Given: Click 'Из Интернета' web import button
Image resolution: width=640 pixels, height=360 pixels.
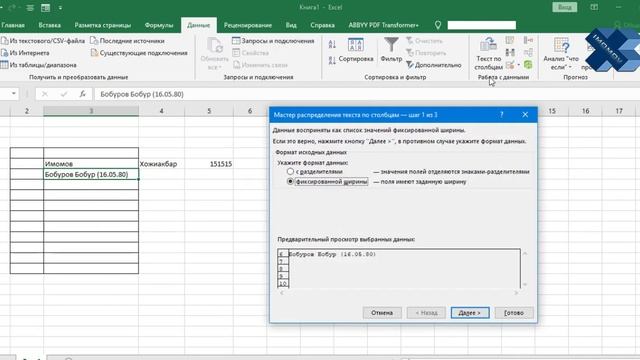Looking at the screenshot, I should [x=25, y=53].
